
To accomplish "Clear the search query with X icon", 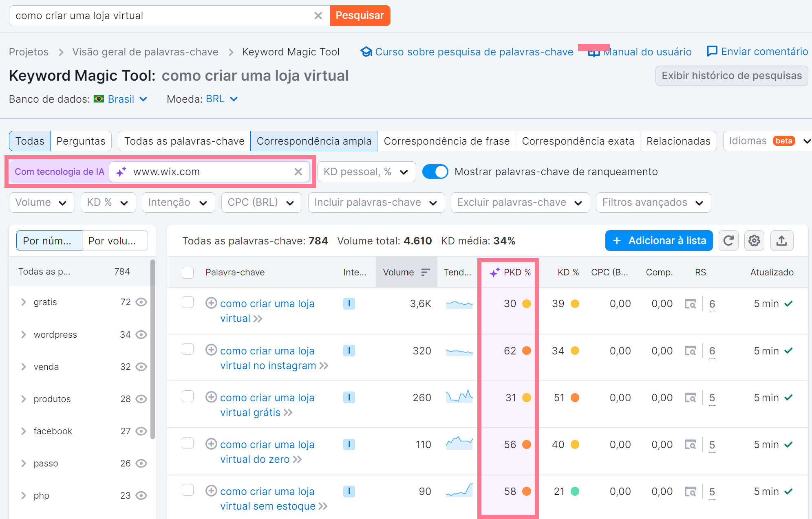I will [318, 16].
